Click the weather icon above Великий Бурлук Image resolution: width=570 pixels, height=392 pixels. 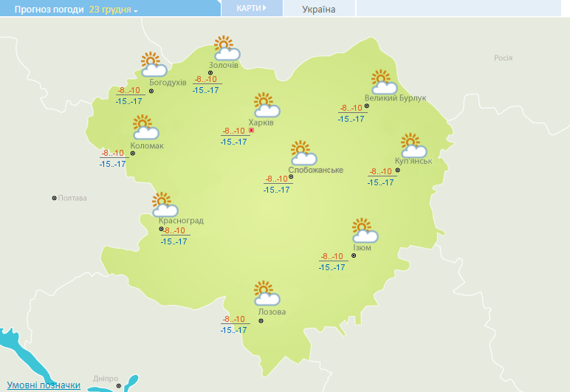coord(382,81)
